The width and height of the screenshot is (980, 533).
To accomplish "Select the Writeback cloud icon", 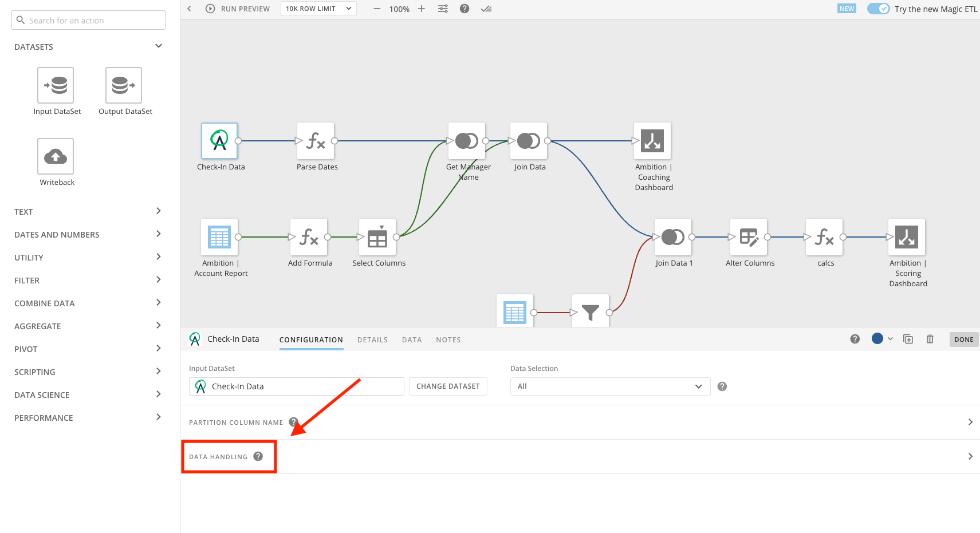I will tap(56, 156).
